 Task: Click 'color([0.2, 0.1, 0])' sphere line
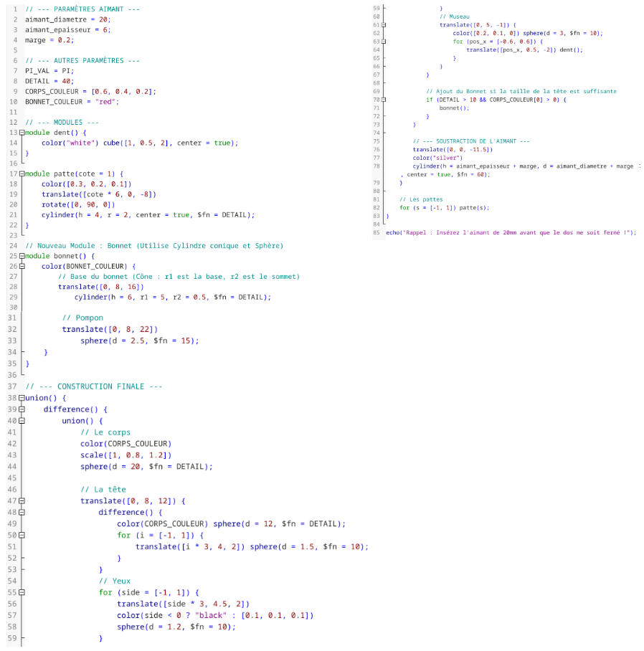point(528,33)
